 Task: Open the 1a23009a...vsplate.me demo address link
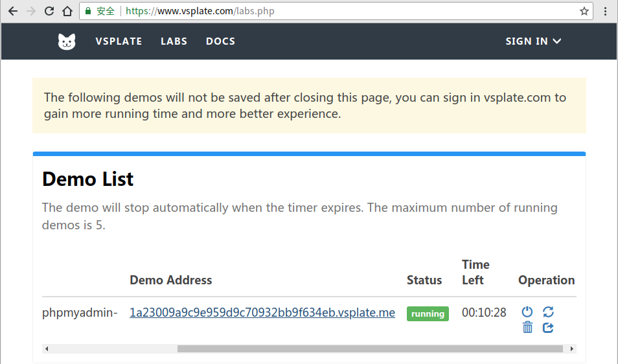click(262, 313)
